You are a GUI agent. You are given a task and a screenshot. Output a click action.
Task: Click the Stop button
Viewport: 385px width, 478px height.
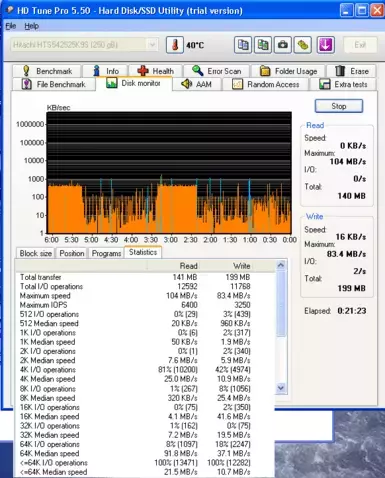(x=339, y=106)
